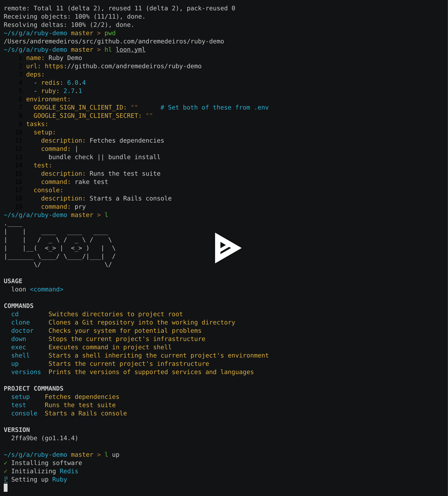
Task: Select the console project command
Action: (x=24, y=413)
